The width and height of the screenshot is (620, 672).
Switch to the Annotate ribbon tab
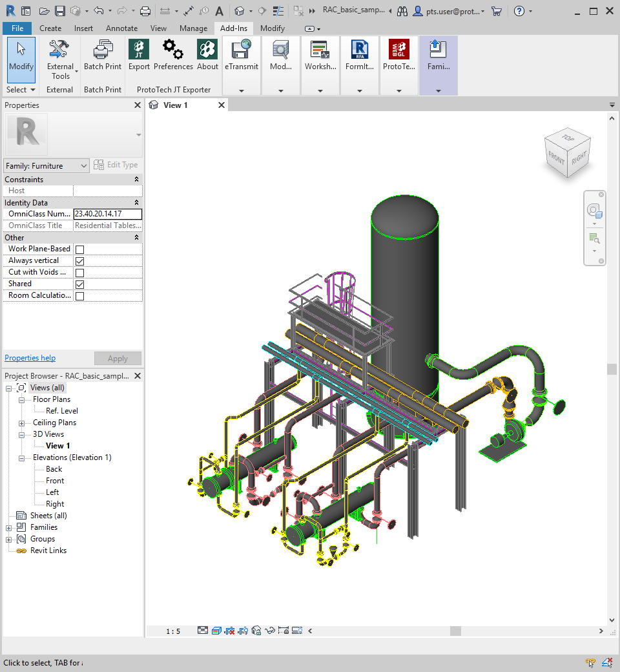pos(121,28)
